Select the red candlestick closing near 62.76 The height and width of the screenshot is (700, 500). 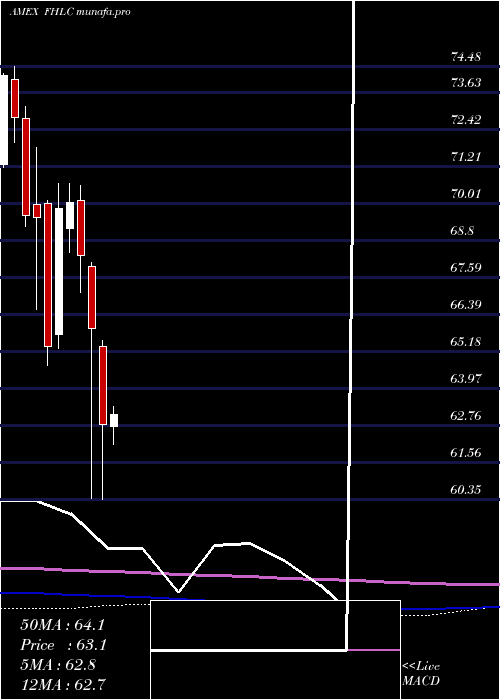[103, 385]
